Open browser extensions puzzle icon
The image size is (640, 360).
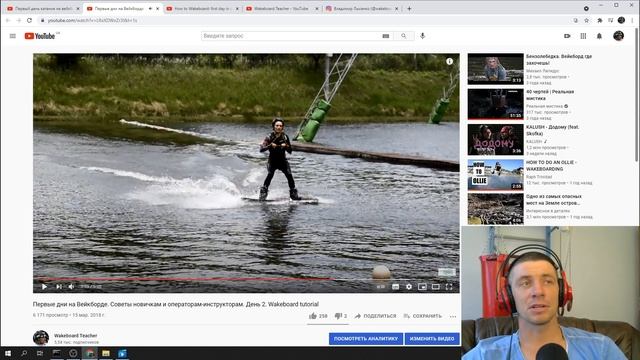(600, 20)
